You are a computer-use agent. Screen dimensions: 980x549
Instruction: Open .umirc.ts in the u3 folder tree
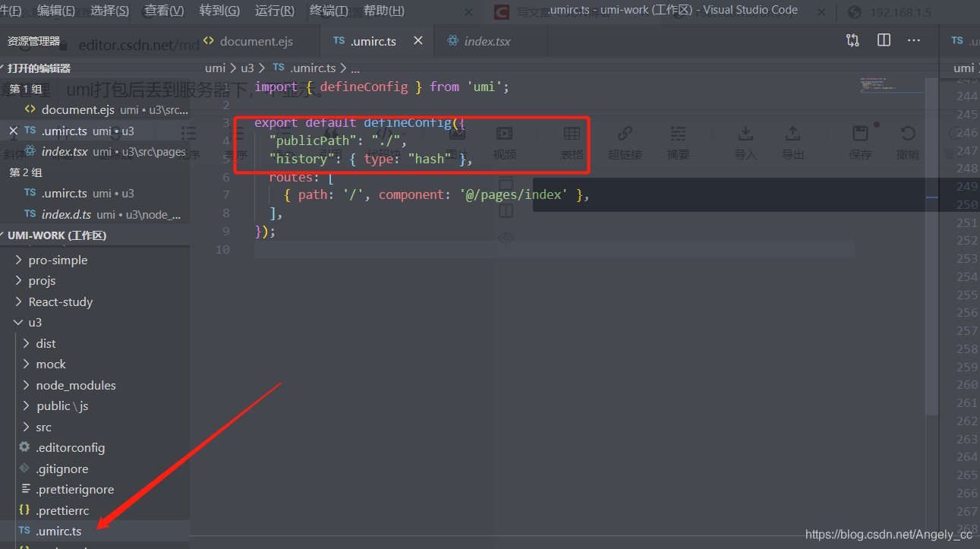(x=58, y=531)
